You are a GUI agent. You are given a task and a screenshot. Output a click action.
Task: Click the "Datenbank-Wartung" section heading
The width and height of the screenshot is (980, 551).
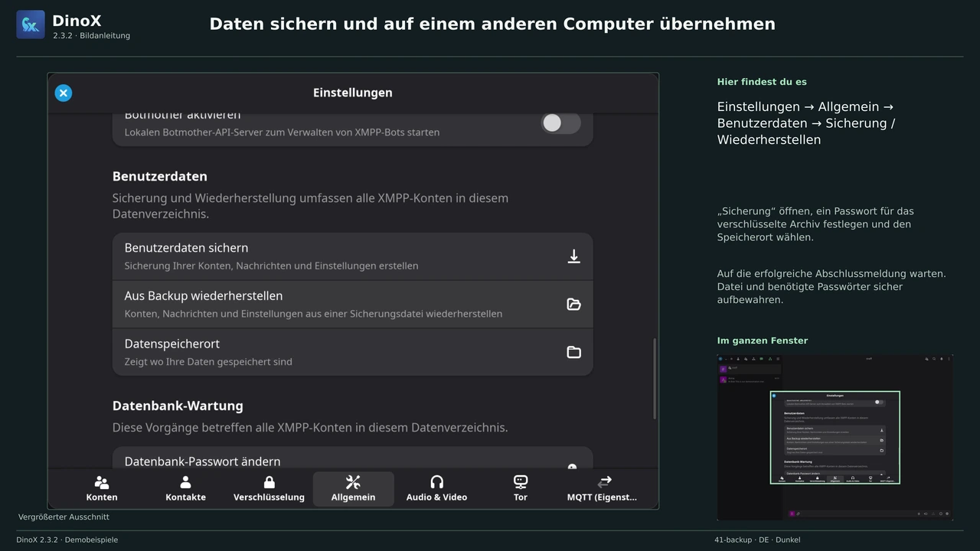tap(178, 406)
